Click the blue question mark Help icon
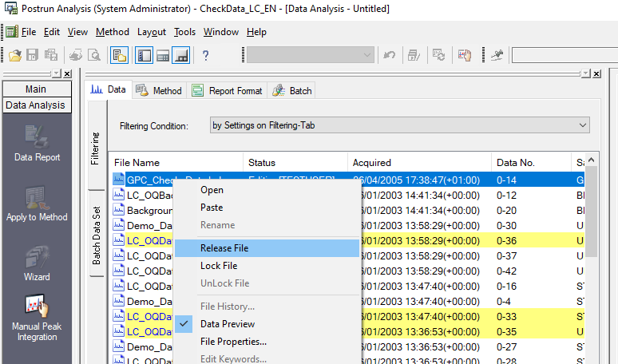 click(x=205, y=55)
